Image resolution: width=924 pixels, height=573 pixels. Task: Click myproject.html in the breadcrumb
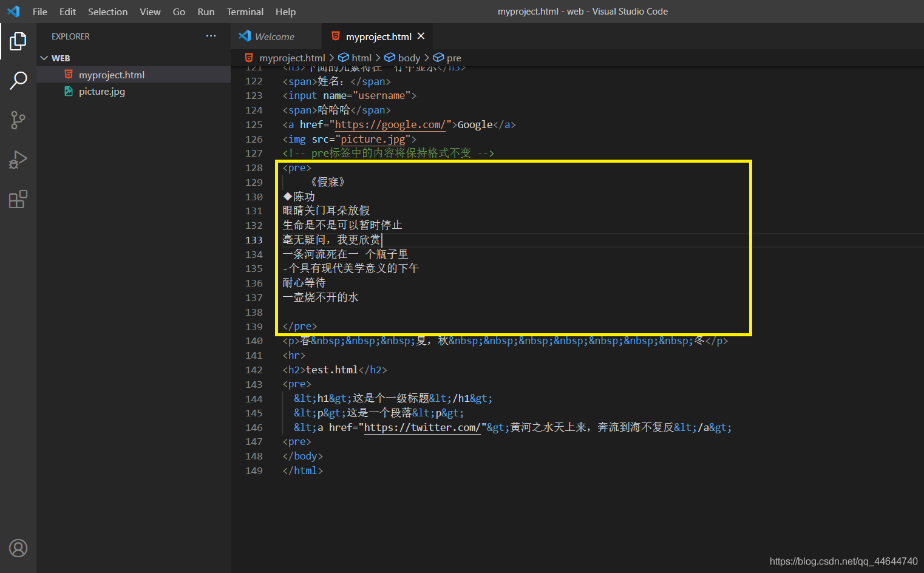tap(293, 58)
